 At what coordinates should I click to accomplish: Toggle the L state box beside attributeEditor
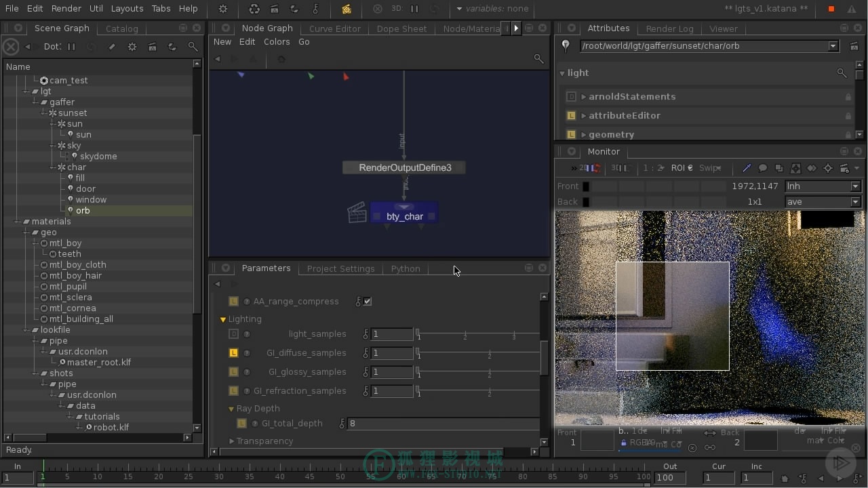click(x=571, y=116)
